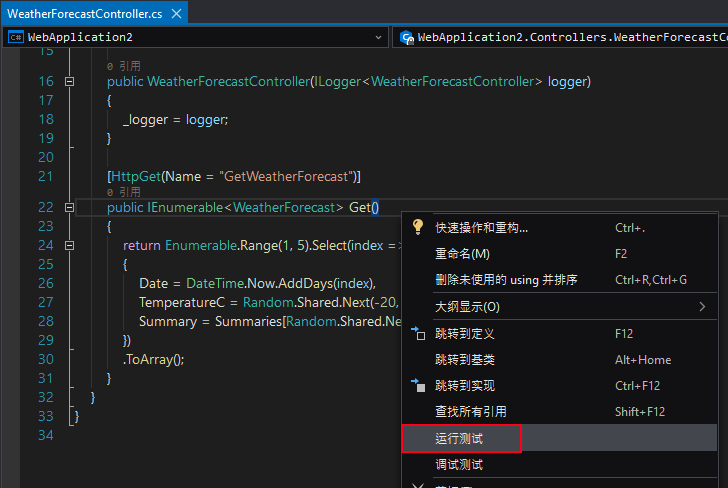
Task: Click the Go To Definition icon beside 跳转到定义
Action: tap(418, 333)
